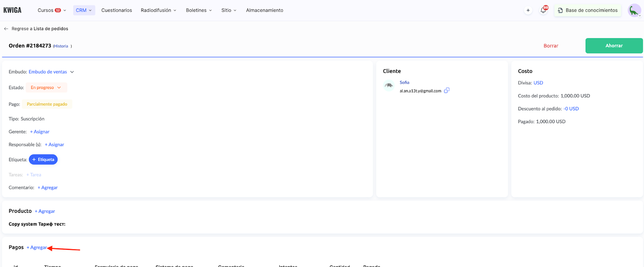Click the Tipo: Suscripción text
Image resolution: width=644 pixels, height=267 pixels.
click(27, 119)
